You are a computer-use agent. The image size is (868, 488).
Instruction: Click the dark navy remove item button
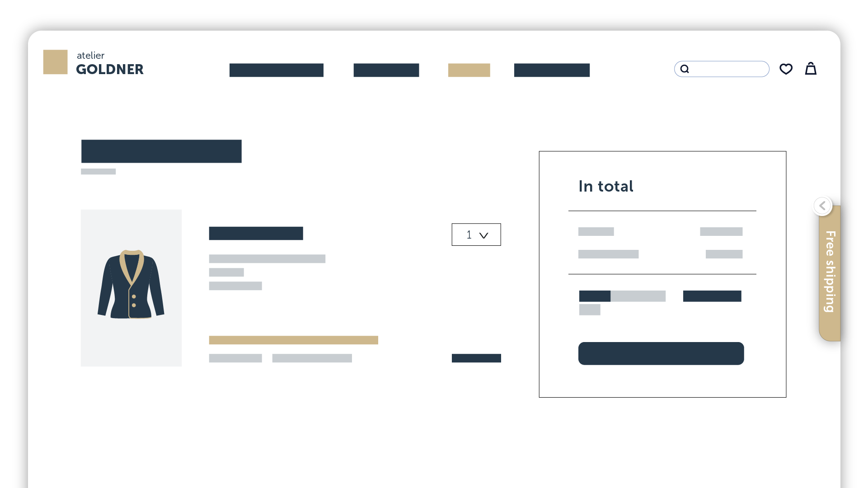[476, 357]
